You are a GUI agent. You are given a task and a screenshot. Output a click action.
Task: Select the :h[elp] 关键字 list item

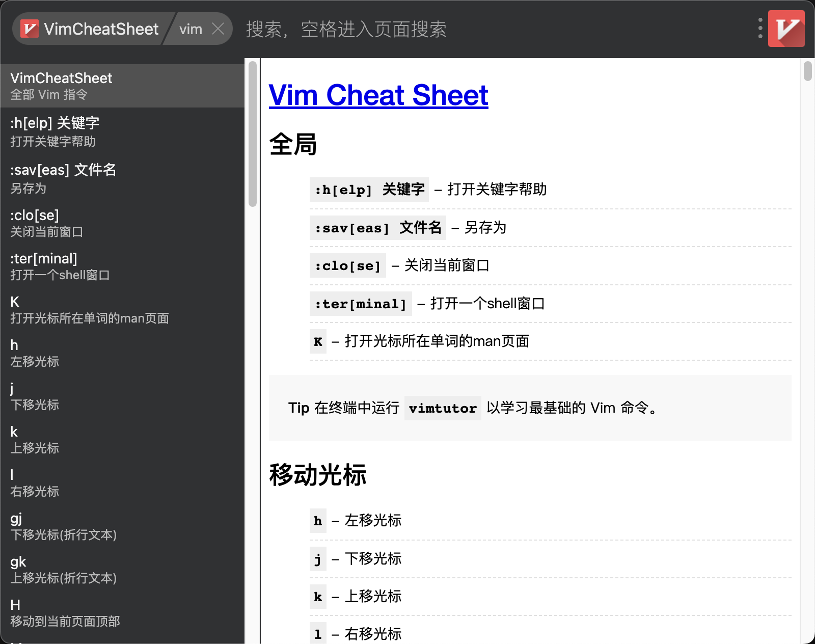click(x=122, y=131)
